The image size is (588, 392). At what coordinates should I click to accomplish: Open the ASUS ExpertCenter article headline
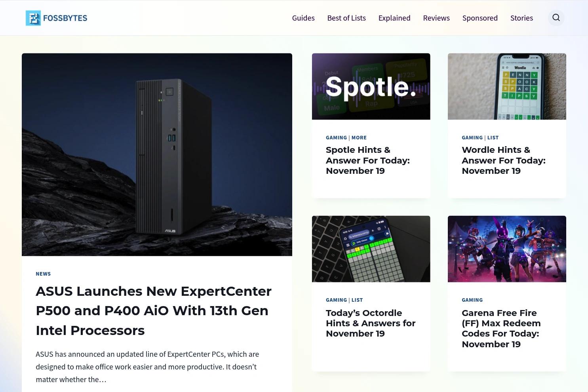click(154, 310)
